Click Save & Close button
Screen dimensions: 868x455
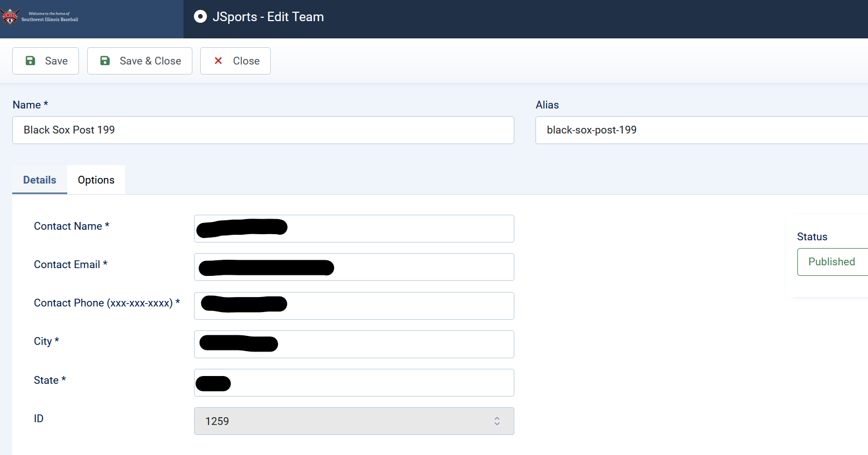click(x=140, y=61)
